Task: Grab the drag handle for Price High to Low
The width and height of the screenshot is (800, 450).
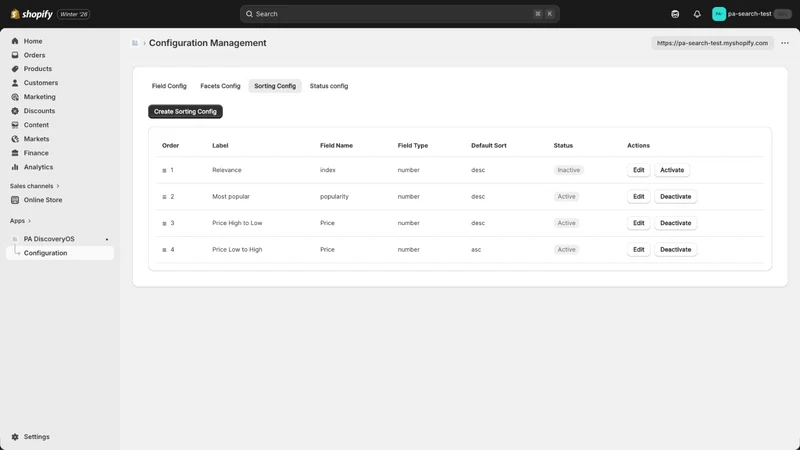Action: coord(164,223)
